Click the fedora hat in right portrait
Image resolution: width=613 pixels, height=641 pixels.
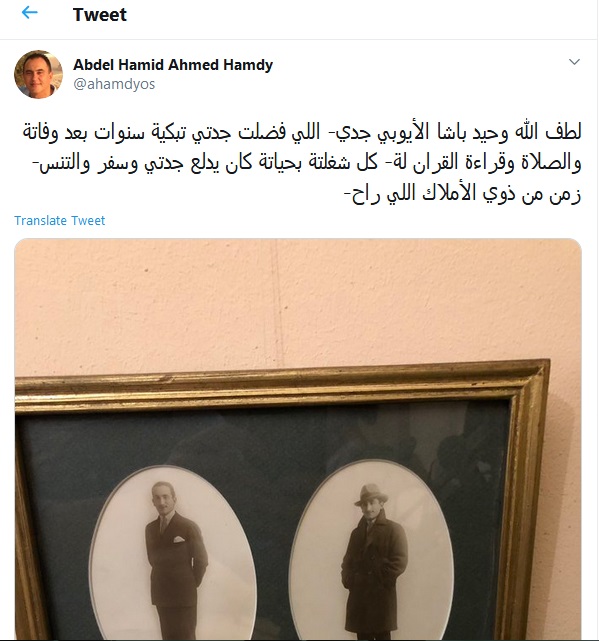pyautogui.click(x=371, y=495)
